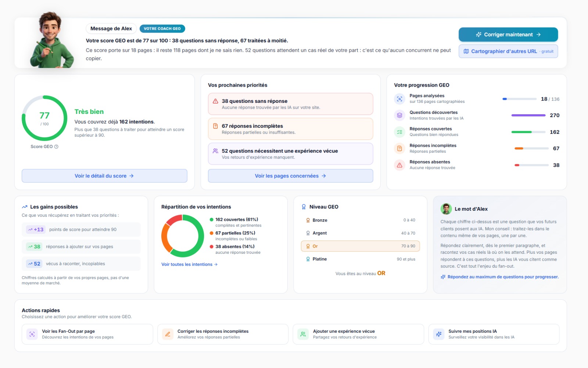Click the Réponses incomplètes orange progress bar
The height and width of the screenshot is (368, 588).
point(532,148)
